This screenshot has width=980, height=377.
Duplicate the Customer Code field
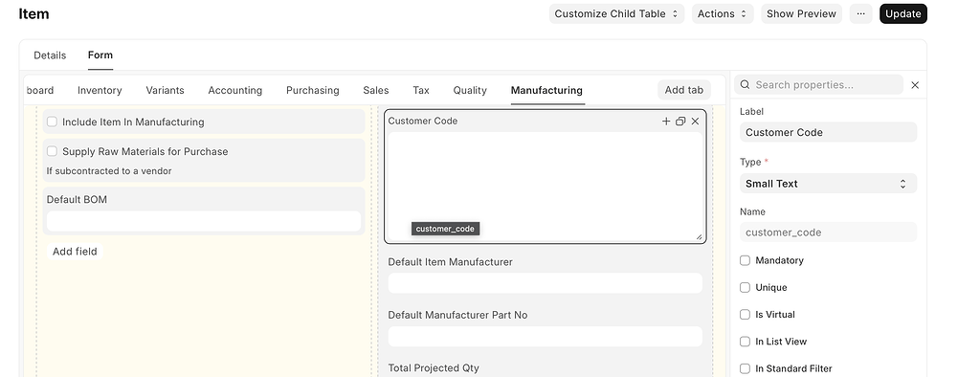pos(680,122)
